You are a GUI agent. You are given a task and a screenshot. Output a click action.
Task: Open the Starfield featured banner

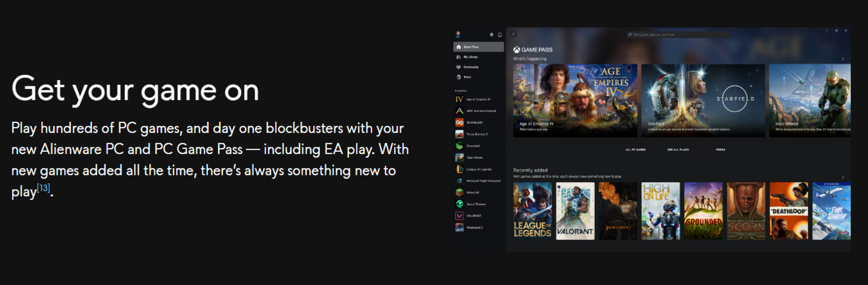(x=703, y=100)
